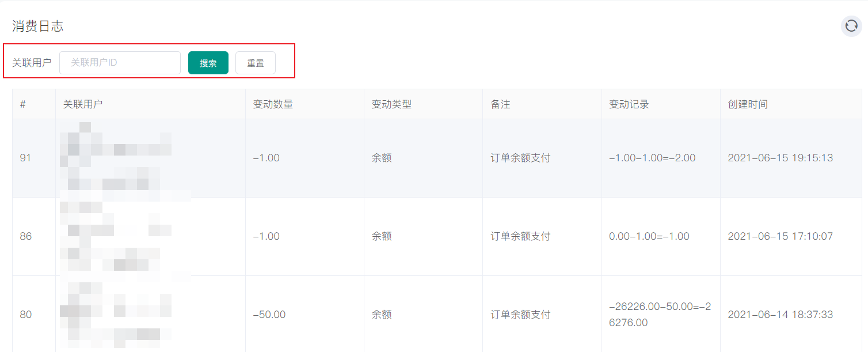Click the 2021-06-15 17:10:07 timestamp
The width and height of the screenshot is (868, 352).
(x=780, y=236)
